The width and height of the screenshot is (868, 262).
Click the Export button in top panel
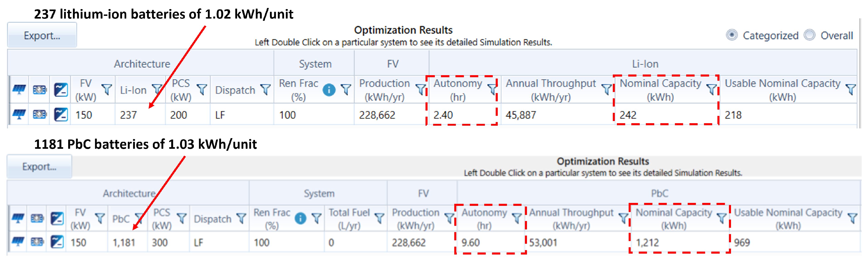coord(42,35)
